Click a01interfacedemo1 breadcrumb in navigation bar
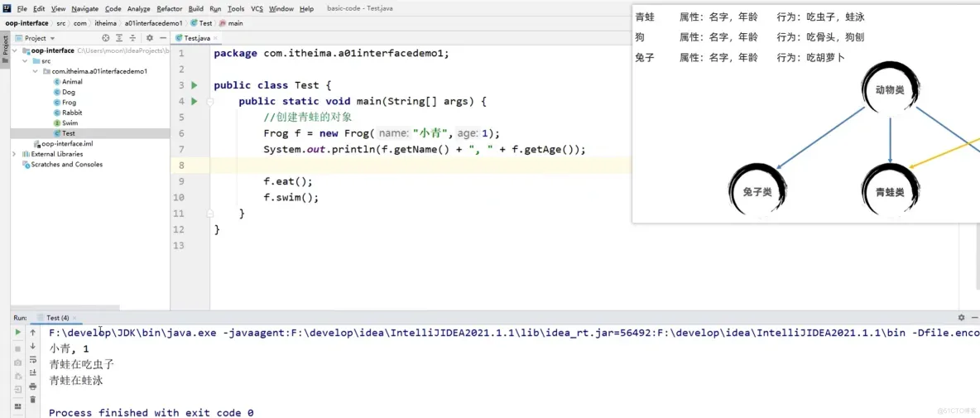 [x=153, y=23]
